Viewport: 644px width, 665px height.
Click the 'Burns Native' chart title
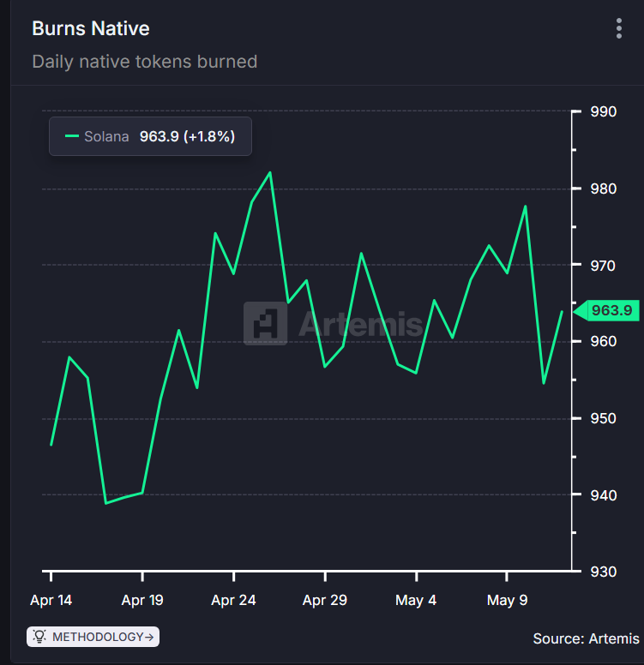click(91, 28)
